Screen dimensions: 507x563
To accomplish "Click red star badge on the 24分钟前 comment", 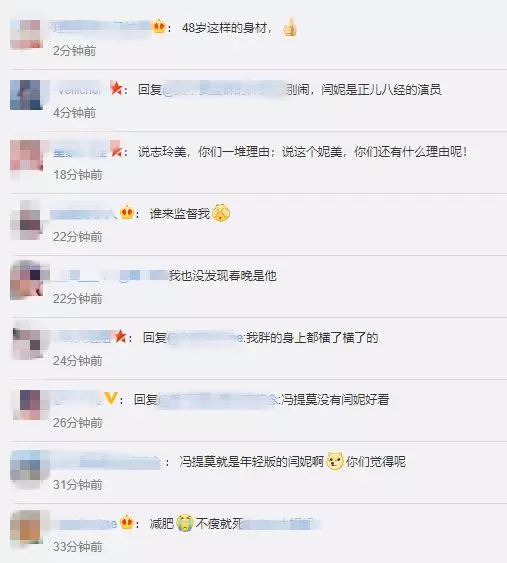I will [120, 337].
